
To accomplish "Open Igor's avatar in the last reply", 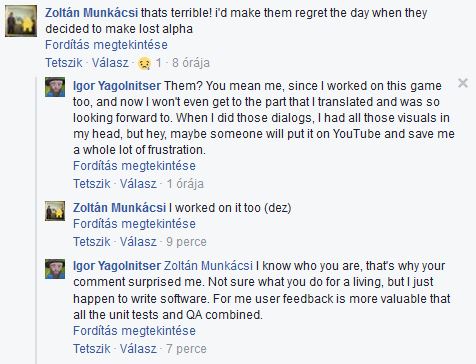I will click(55, 269).
